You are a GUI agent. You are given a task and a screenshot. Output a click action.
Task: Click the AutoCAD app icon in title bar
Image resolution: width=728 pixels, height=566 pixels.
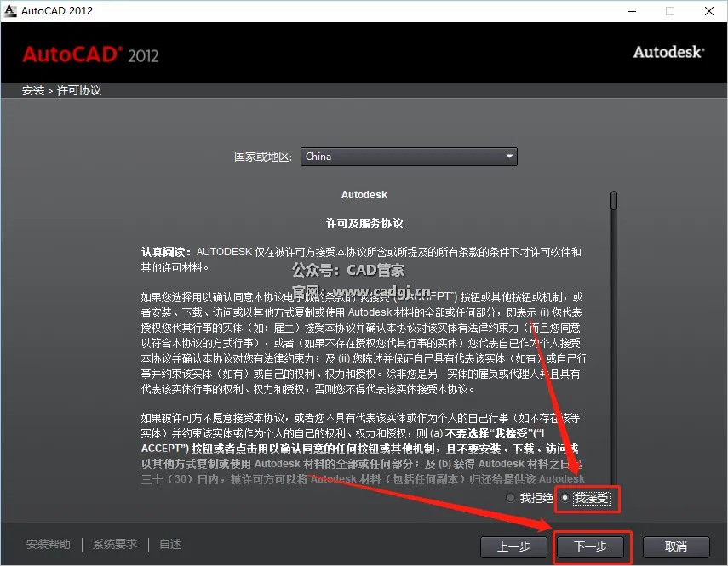10,11
